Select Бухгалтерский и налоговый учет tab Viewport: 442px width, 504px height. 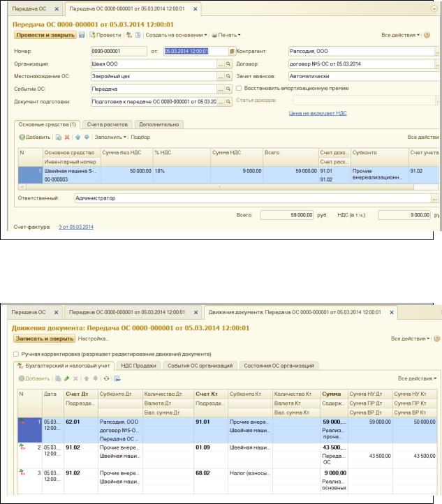pyautogui.click(x=64, y=366)
